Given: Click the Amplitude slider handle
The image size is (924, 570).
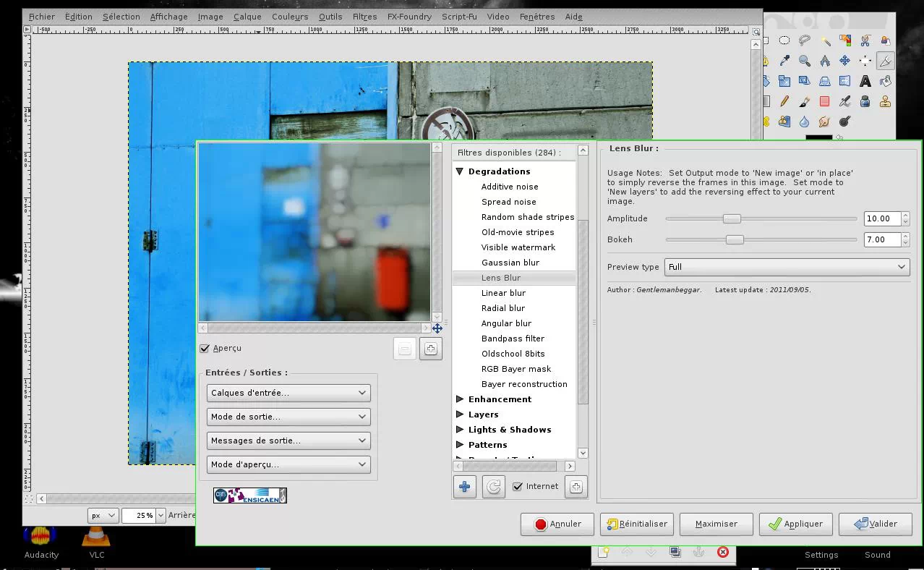Looking at the screenshot, I should tap(732, 218).
